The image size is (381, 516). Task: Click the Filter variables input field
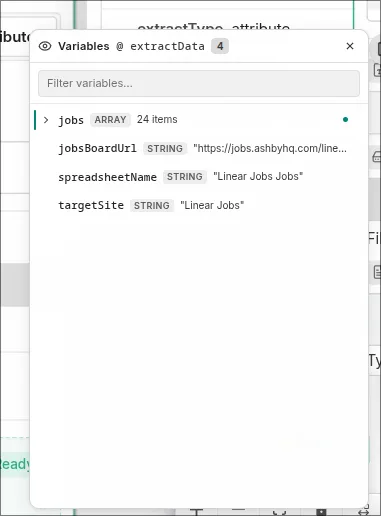199,83
